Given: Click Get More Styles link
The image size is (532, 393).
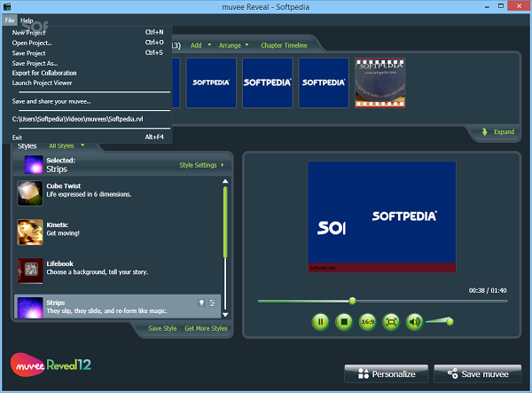Looking at the screenshot, I should tap(206, 328).
